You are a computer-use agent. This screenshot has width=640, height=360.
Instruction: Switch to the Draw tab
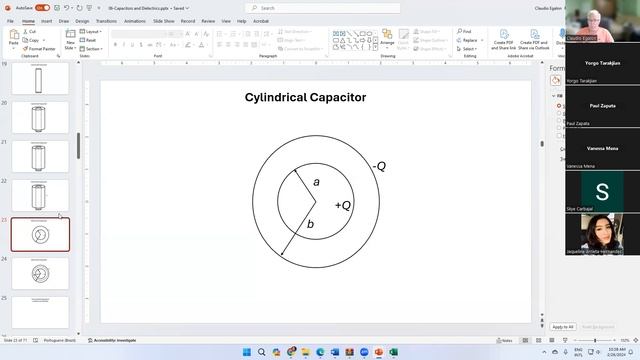point(64,21)
